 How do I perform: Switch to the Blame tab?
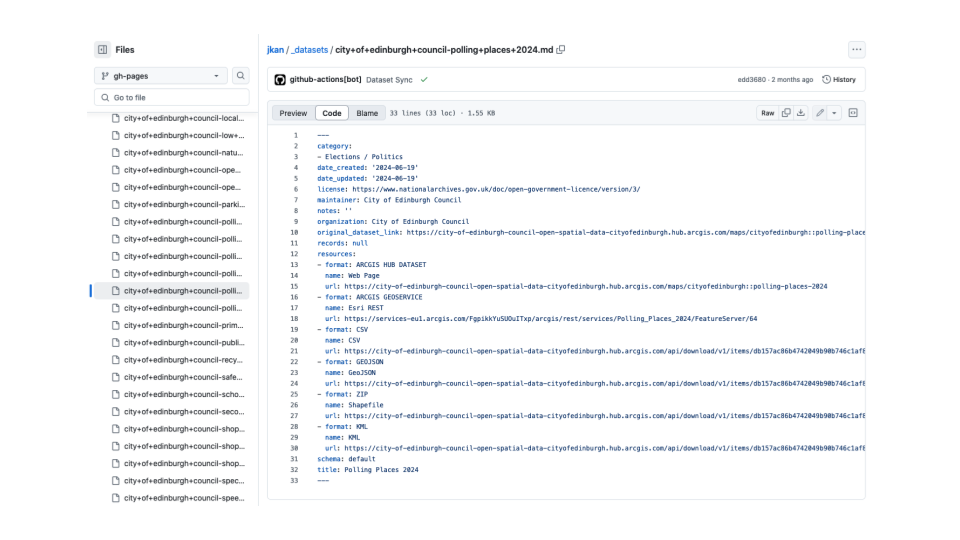click(x=367, y=113)
